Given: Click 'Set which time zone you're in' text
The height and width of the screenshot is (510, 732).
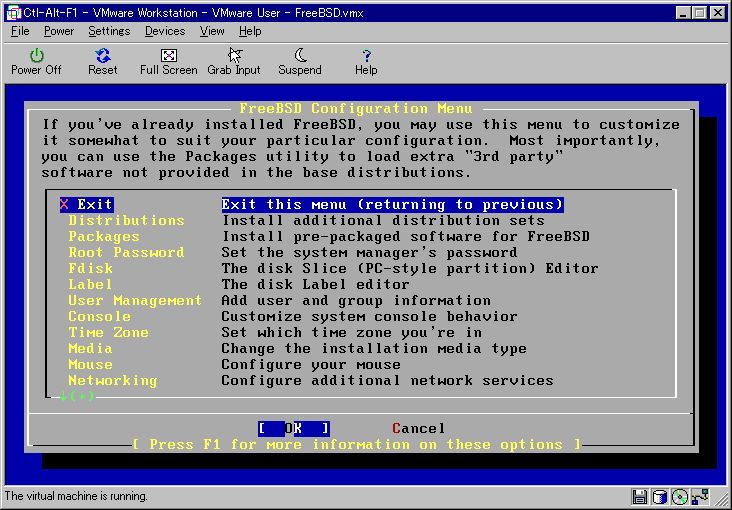Looking at the screenshot, I should pyautogui.click(x=351, y=333).
